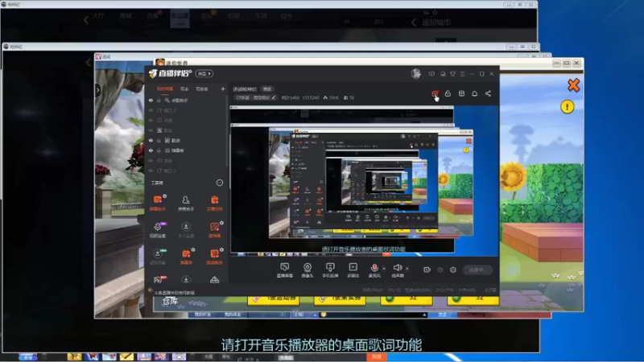Click the yellow exclamation icon in the game window

click(x=568, y=107)
